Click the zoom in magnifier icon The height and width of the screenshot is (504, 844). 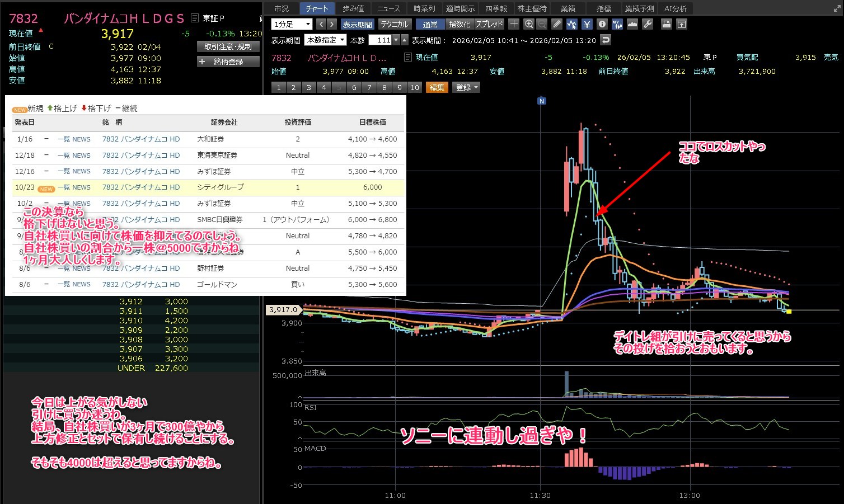coord(529,24)
